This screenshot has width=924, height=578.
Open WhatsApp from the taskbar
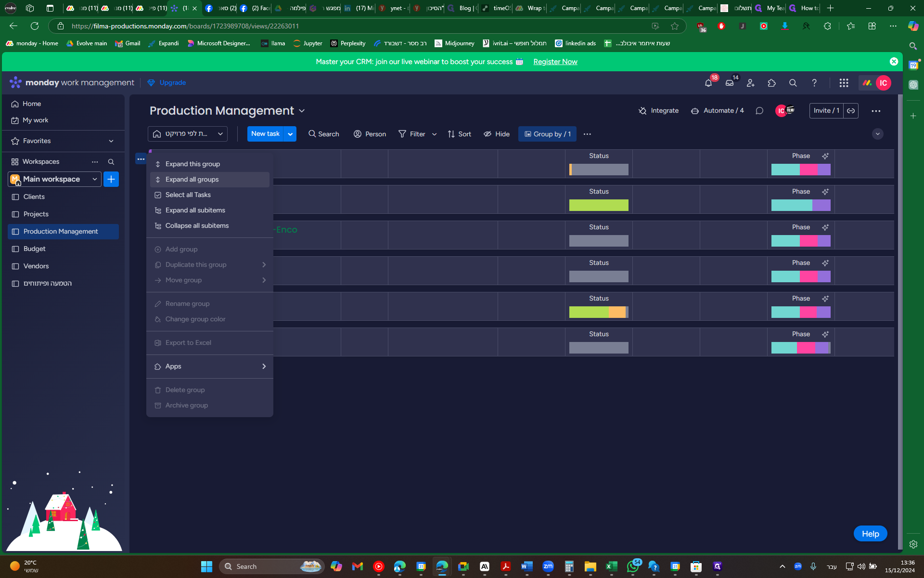click(633, 566)
